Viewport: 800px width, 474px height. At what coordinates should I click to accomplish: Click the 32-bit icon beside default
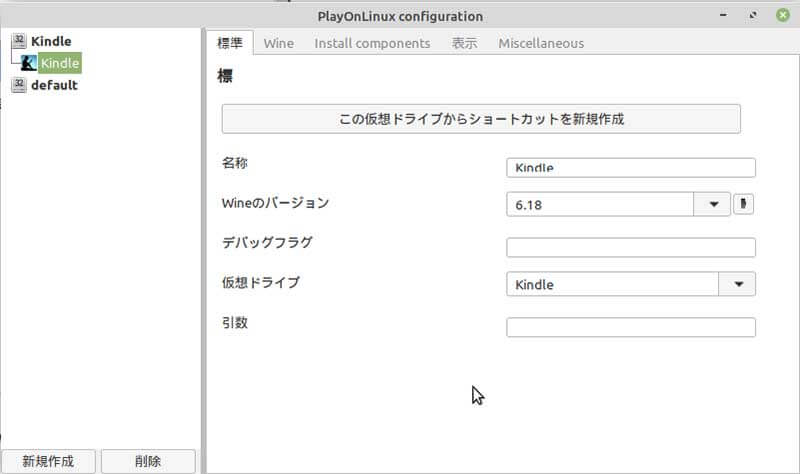pyautogui.click(x=19, y=85)
